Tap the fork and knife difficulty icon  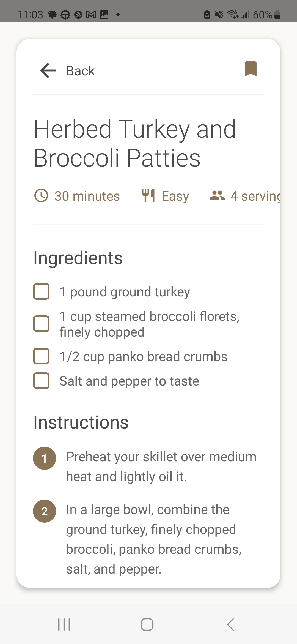(x=148, y=195)
